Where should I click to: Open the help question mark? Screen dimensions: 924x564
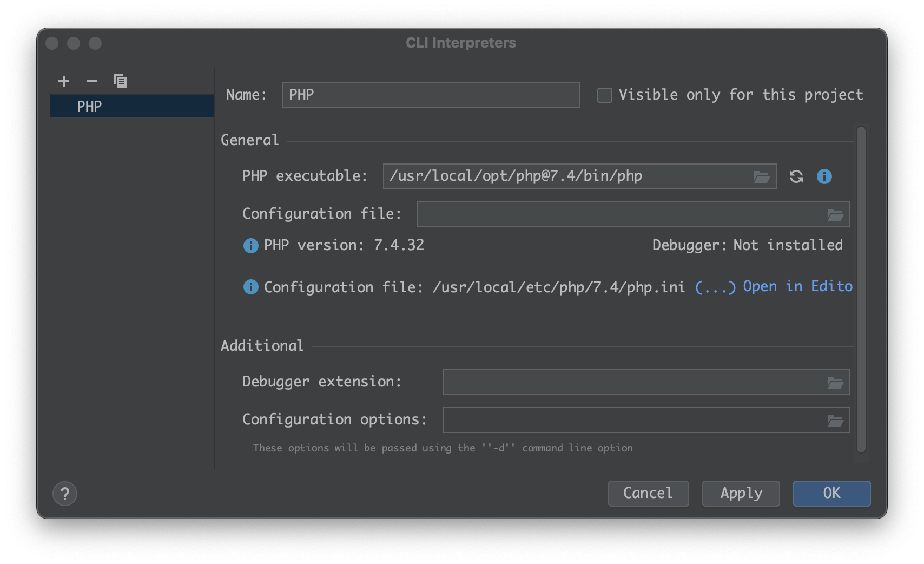pyautogui.click(x=65, y=494)
